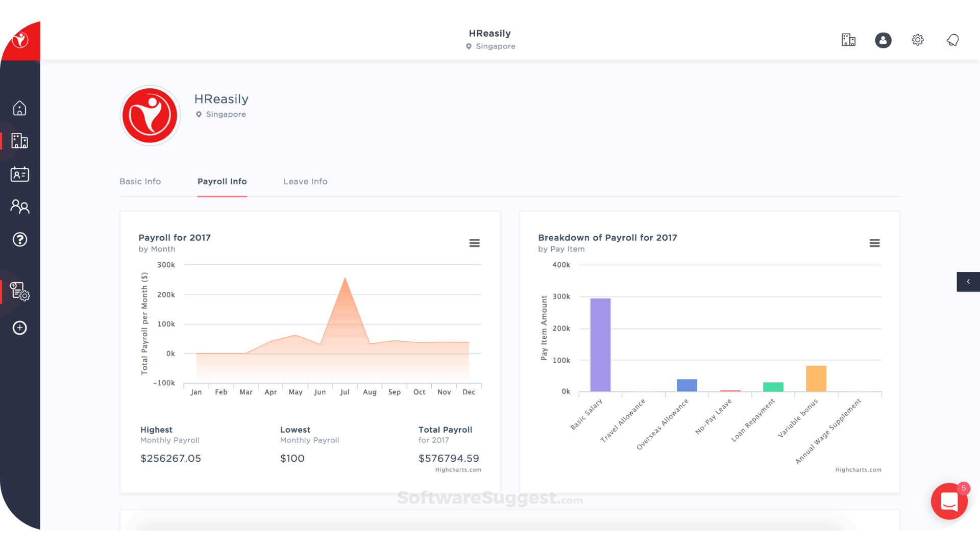Click the Basic Salary purple bar
This screenshot has width=980, height=551.
600,345
